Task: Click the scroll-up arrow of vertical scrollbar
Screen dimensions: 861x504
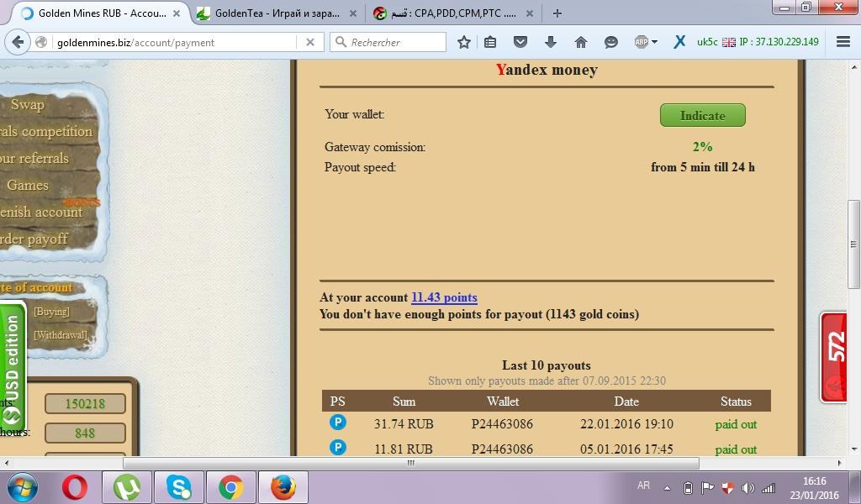Action: click(853, 67)
